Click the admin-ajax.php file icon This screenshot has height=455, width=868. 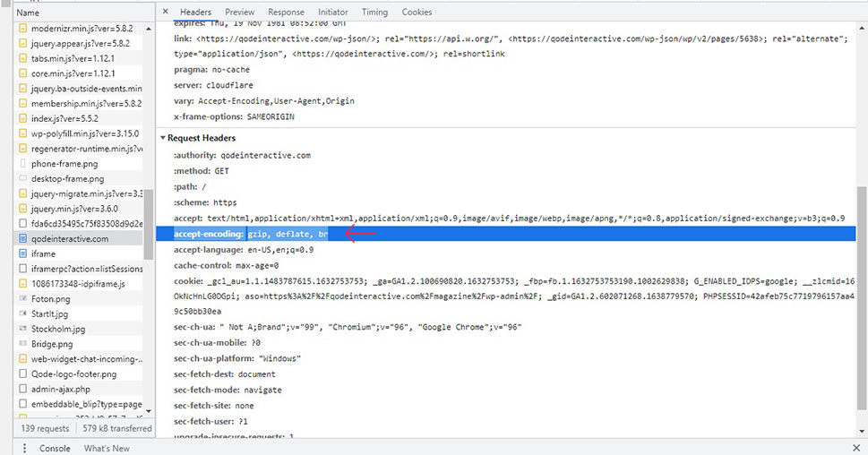(x=22, y=389)
